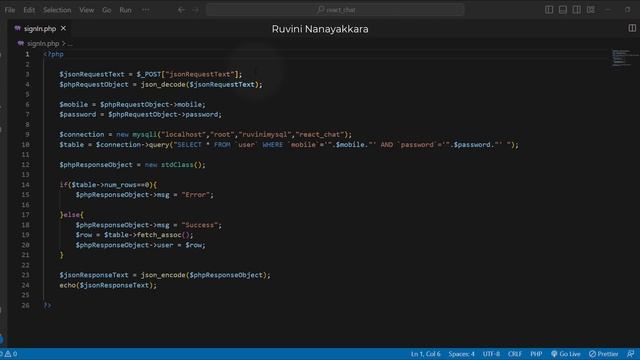Close the signIn.php tab
640x360 pixels.
point(63,28)
